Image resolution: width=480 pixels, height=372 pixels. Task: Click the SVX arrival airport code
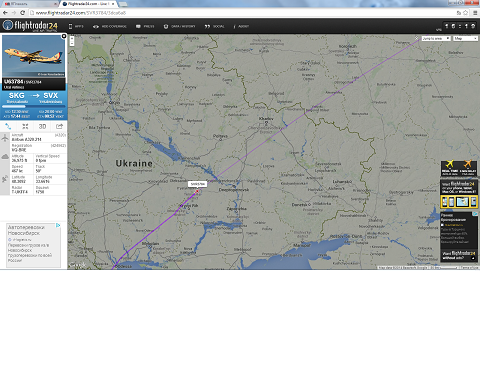click(x=50, y=96)
